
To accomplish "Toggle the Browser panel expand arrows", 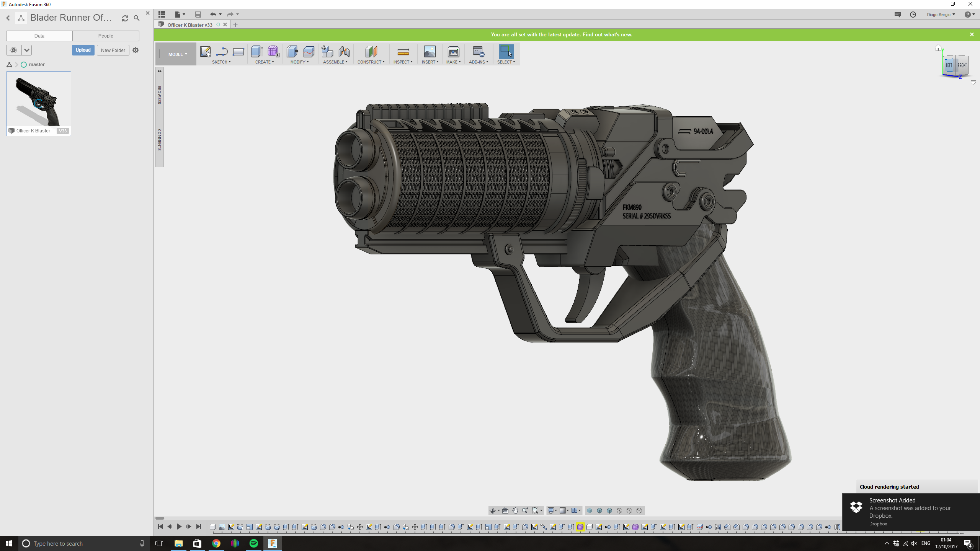I will [160, 71].
